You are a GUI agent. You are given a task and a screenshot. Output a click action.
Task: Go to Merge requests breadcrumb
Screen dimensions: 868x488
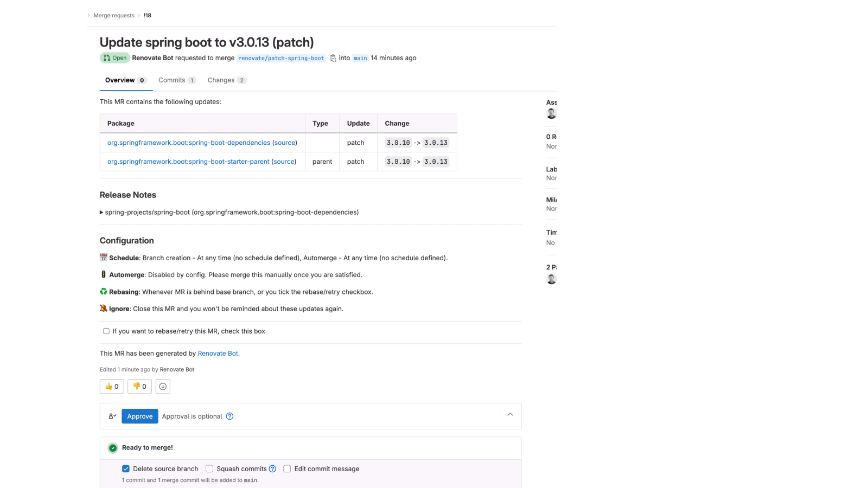(114, 15)
